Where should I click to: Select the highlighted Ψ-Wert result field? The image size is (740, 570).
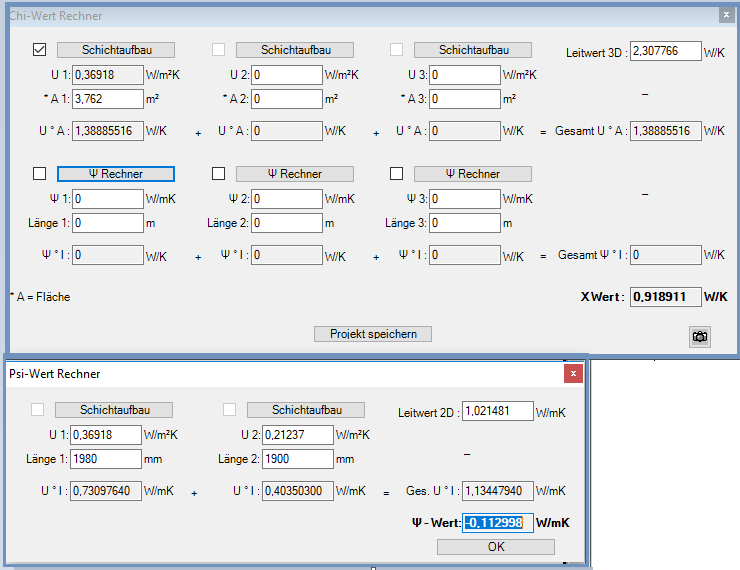497,522
